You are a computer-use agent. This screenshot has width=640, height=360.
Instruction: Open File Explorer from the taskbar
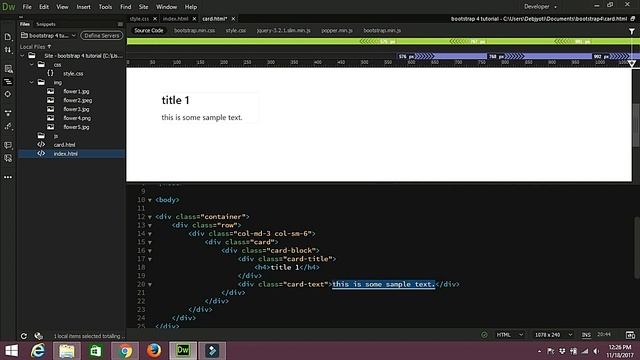67,351
